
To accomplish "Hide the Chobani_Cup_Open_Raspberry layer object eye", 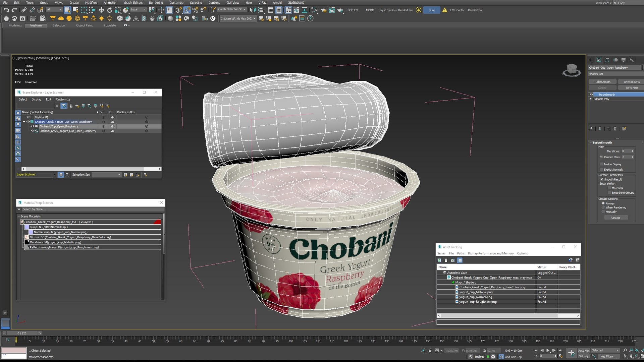I will point(33,126).
